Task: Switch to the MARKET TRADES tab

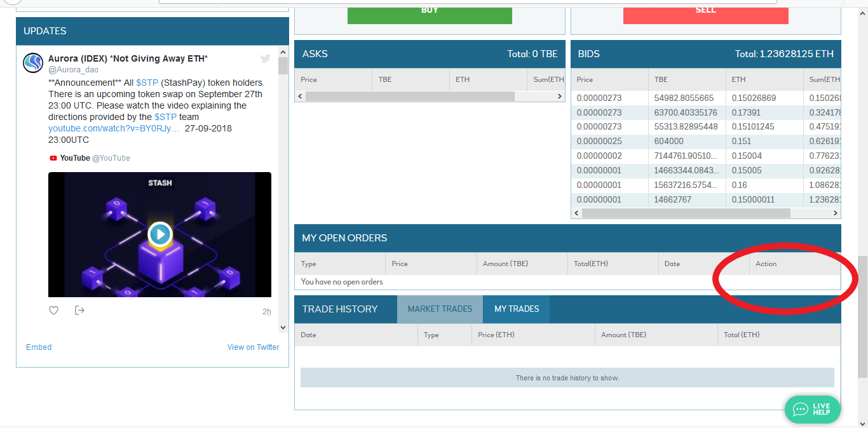Action: click(440, 309)
